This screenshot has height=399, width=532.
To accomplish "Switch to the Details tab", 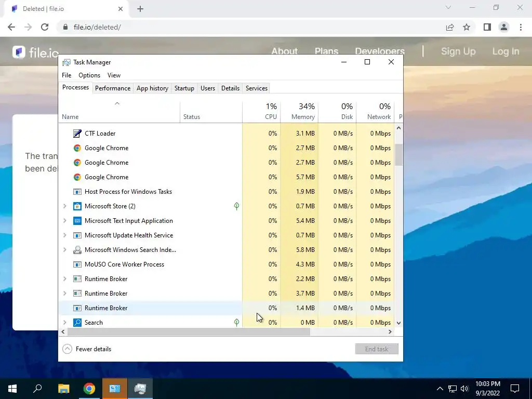I will coord(230,88).
